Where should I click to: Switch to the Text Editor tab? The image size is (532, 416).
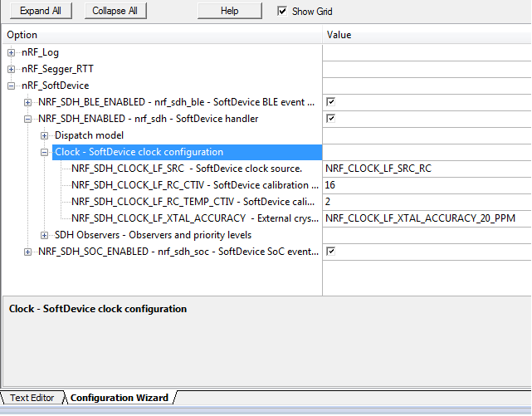click(32, 398)
